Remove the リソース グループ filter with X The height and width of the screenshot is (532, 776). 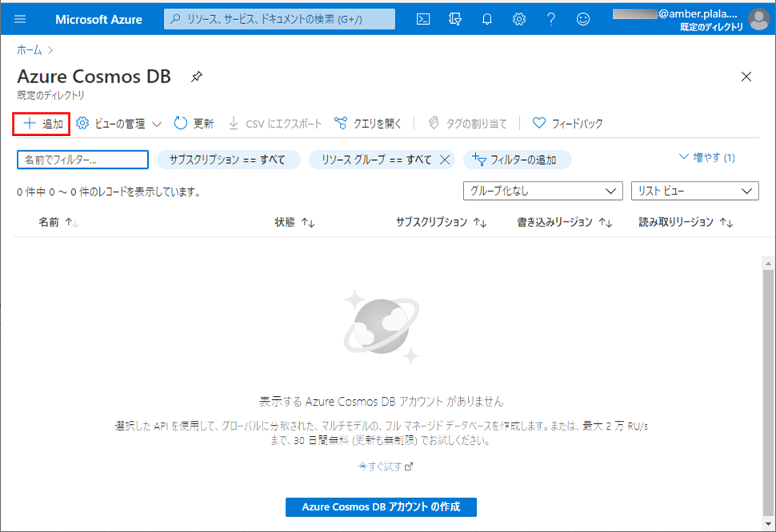[x=445, y=160]
